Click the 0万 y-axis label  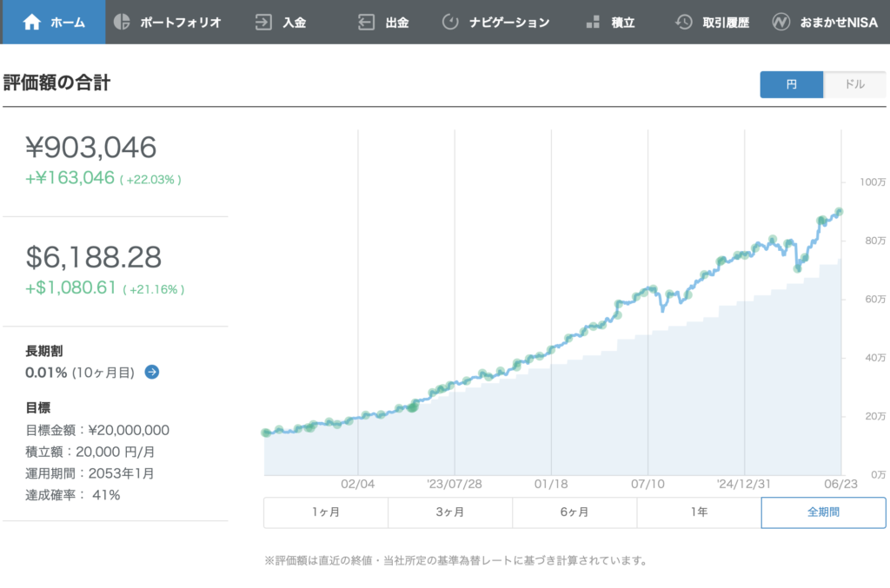(x=878, y=474)
